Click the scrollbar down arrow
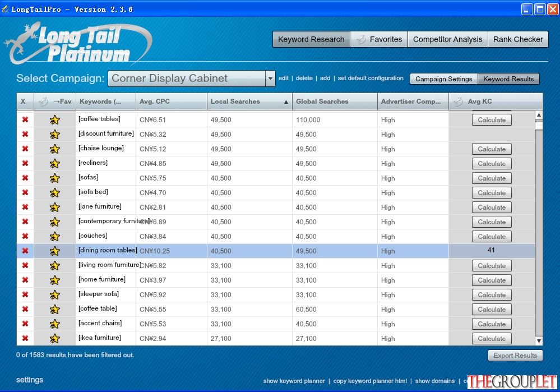This screenshot has width=560, height=392. (x=539, y=341)
